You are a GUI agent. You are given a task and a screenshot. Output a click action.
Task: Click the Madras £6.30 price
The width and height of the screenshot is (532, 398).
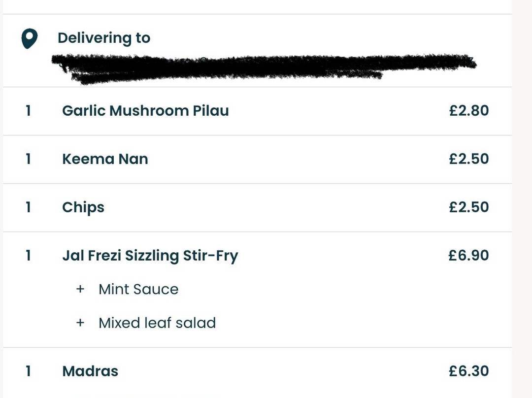pyautogui.click(x=468, y=371)
